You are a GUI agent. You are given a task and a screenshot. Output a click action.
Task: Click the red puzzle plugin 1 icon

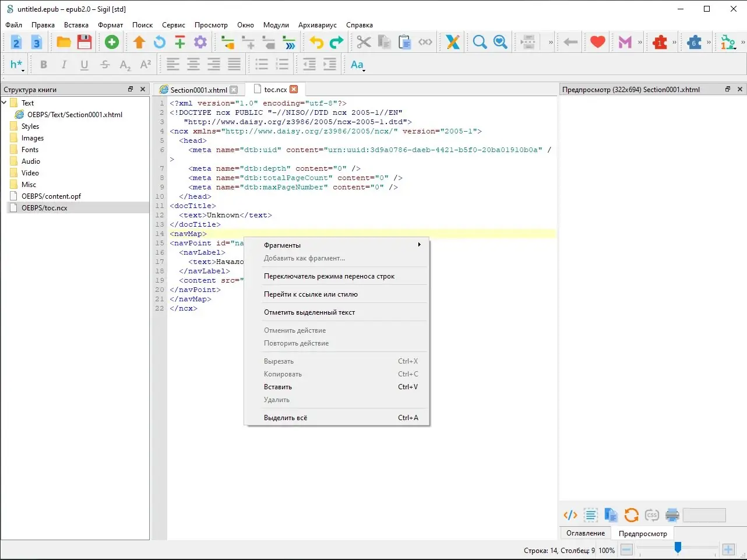coord(660,42)
